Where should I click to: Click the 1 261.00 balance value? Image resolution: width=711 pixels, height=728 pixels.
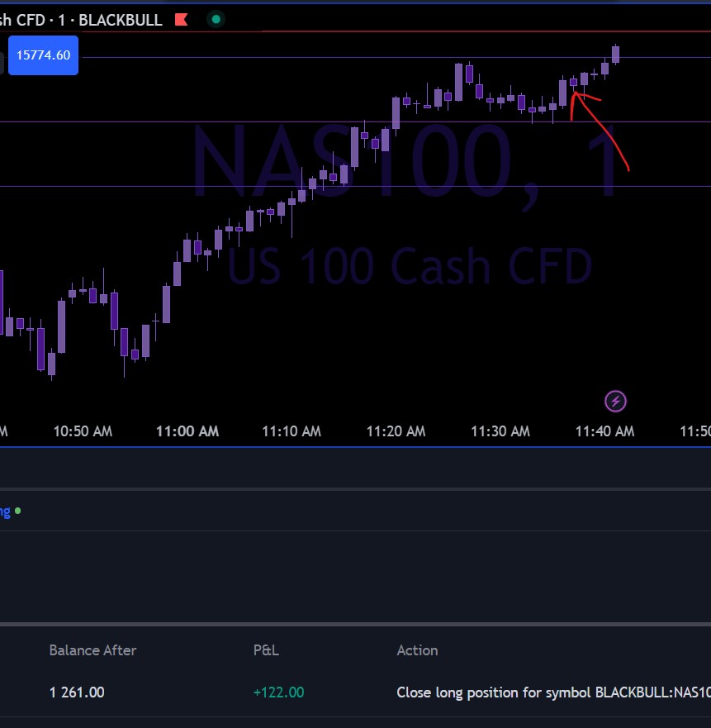[x=77, y=692]
